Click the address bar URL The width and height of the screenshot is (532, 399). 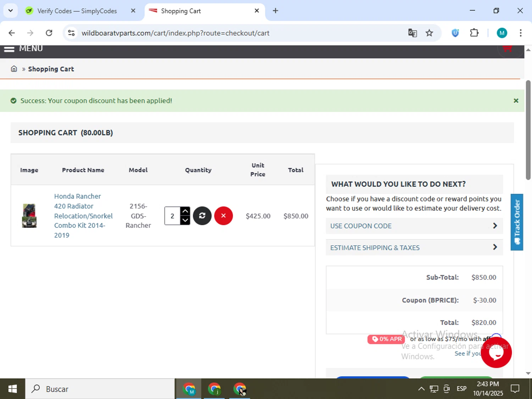tap(176, 33)
